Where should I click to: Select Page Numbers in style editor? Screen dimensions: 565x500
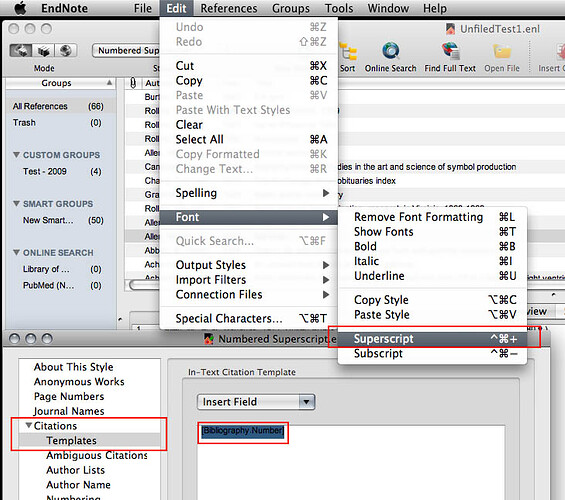[69, 396]
